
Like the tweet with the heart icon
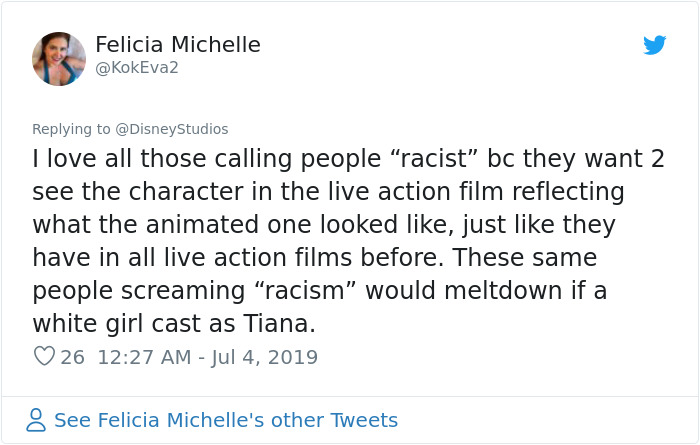pyautogui.click(x=43, y=356)
